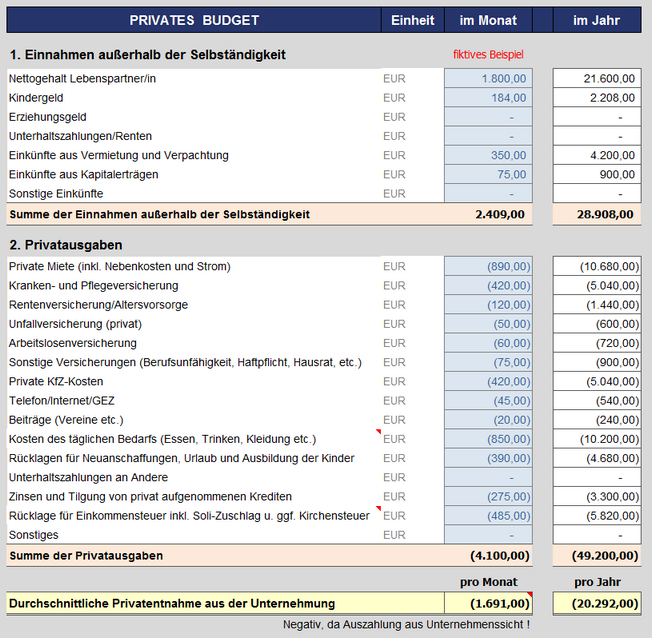Image resolution: width=652 pixels, height=638 pixels.
Task: Select the monthly Nettogehalt Lebenspartner/in input cell
Action: click(x=488, y=78)
